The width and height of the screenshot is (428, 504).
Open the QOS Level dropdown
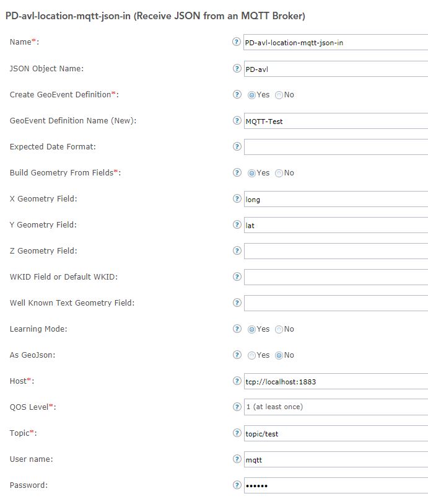[336, 407]
